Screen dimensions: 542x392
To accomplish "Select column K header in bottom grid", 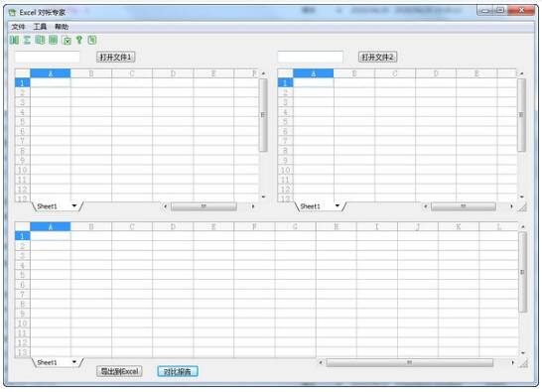I will tap(459, 227).
